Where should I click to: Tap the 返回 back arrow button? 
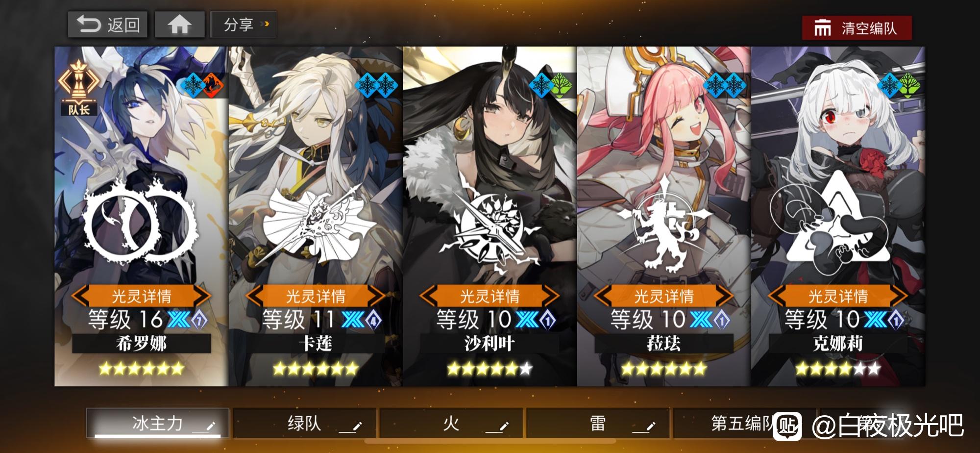108,25
